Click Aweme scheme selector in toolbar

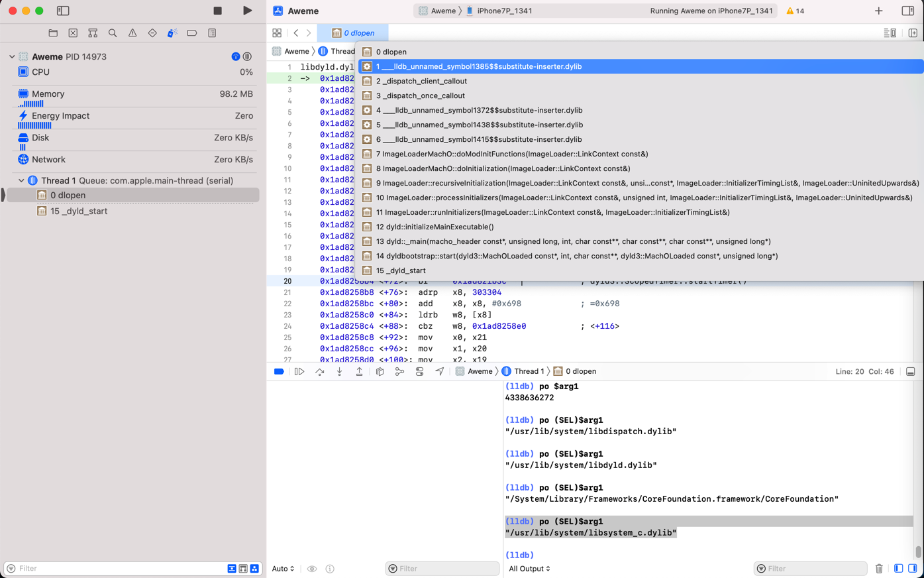pyautogui.click(x=437, y=11)
